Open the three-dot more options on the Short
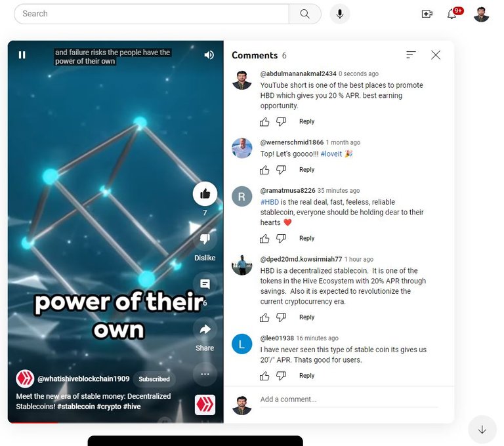 tap(205, 374)
